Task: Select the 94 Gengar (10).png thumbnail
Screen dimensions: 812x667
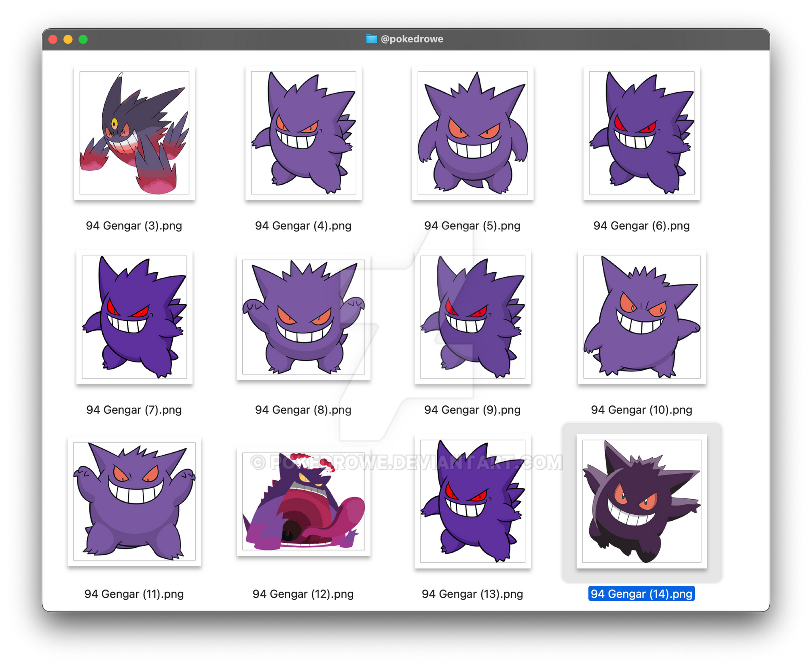Action: pyautogui.click(x=642, y=317)
